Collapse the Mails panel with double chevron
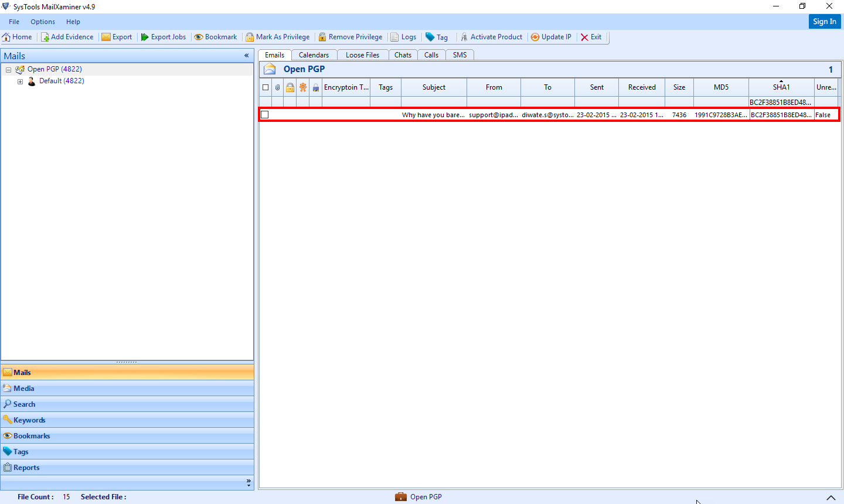844x504 pixels. (x=247, y=56)
